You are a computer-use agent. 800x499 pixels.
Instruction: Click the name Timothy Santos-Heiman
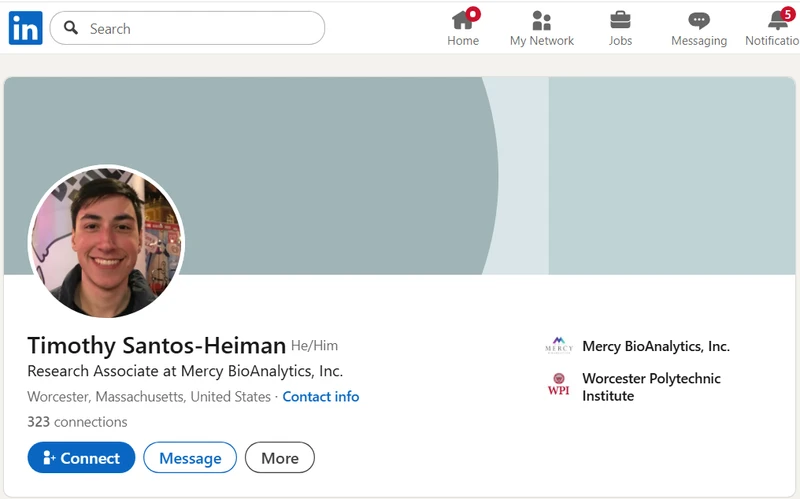[x=157, y=345]
